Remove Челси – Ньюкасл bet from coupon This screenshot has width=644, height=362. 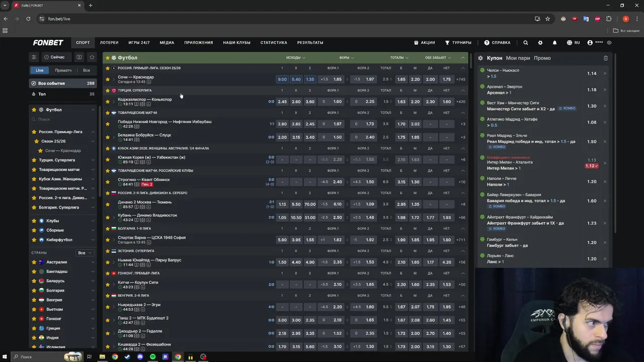point(605,73)
